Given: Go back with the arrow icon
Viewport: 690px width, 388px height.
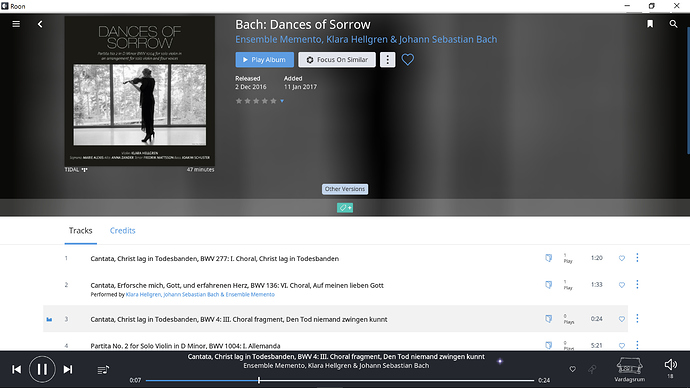Looking at the screenshot, I should tap(40, 24).
